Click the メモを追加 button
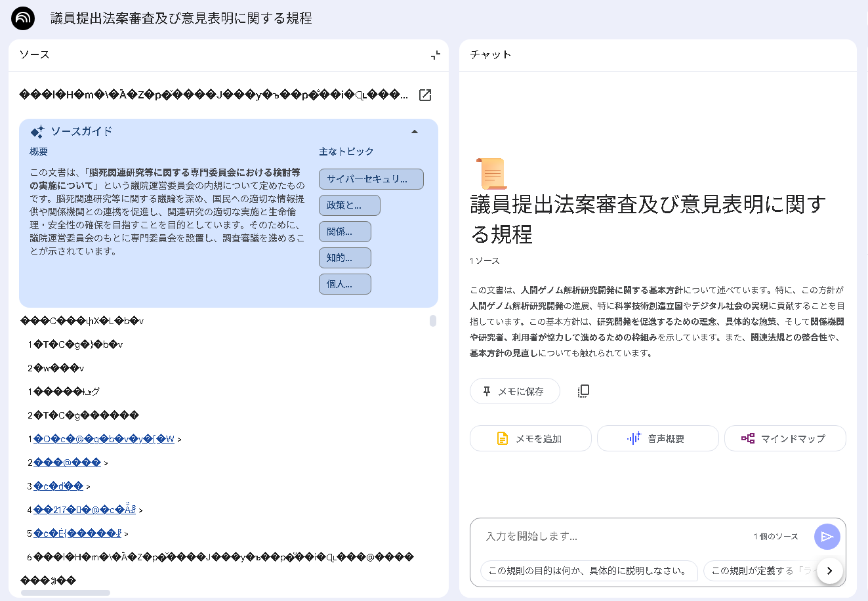Viewport: 868px width, 601px height. click(531, 438)
